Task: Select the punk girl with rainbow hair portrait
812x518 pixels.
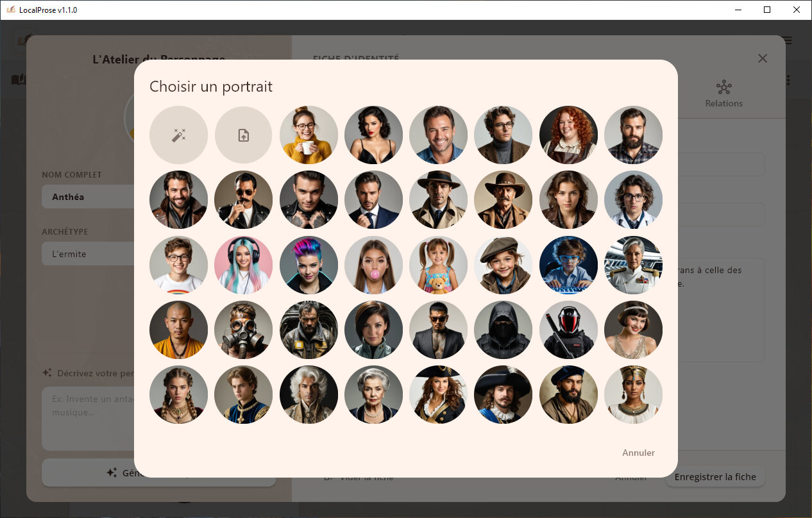Action: point(309,265)
